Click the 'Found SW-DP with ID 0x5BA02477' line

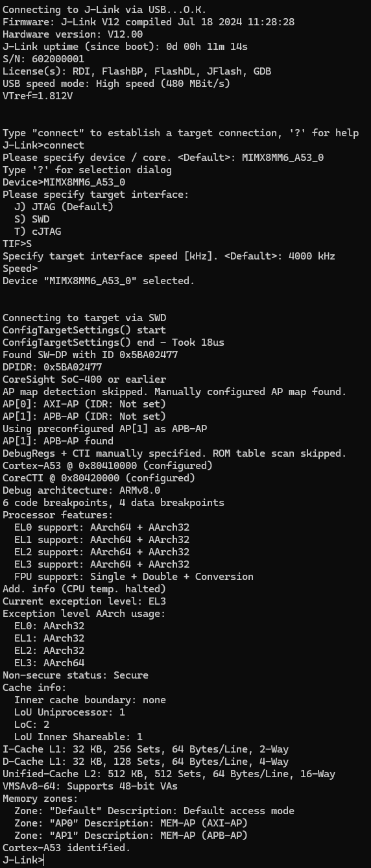[90, 355]
